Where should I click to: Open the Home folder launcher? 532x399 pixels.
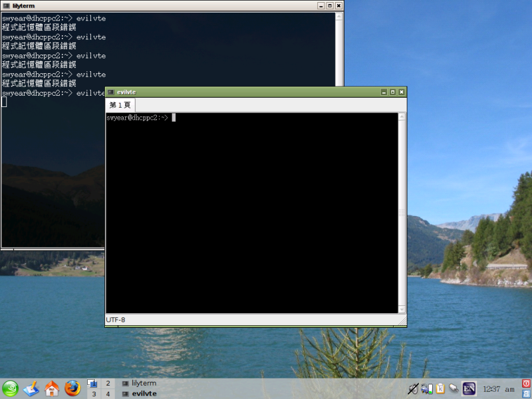point(52,388)
